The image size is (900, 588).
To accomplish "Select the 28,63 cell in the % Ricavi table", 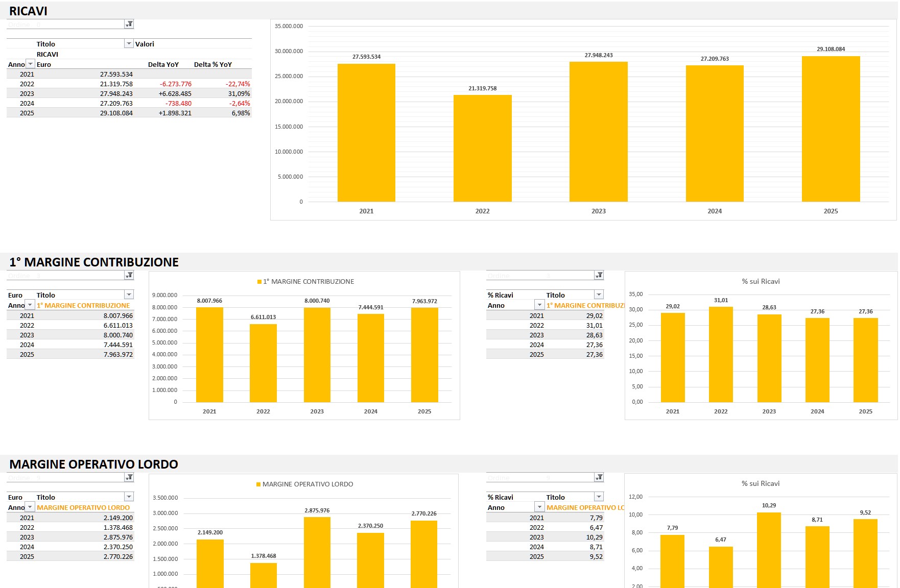I will click(x=595, y=335).
